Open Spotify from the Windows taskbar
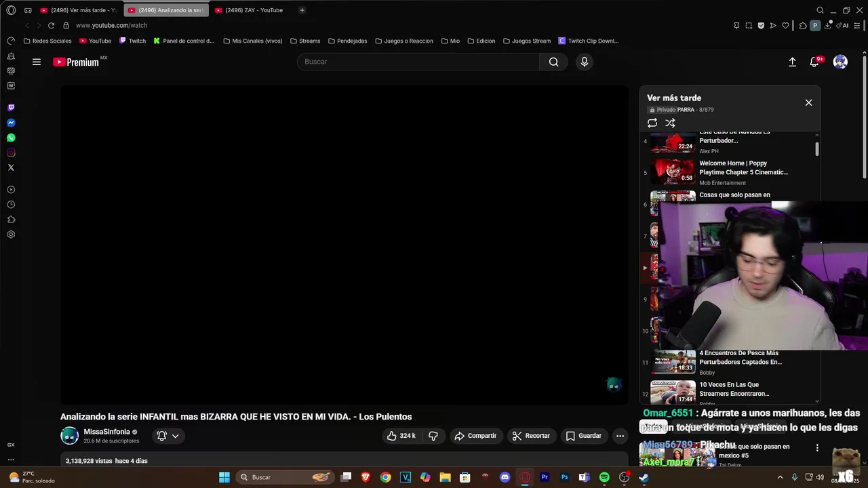The image size is (868, 488). pyautogui.click(x=604, y=477)
